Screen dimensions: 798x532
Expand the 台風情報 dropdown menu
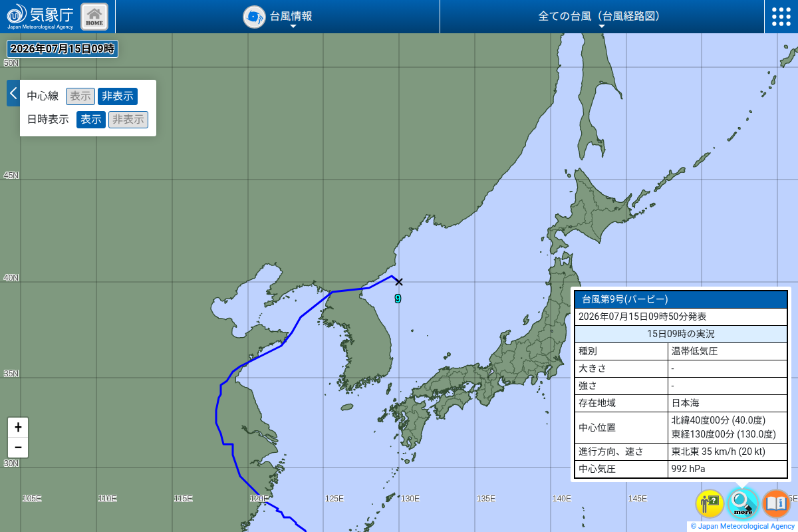278,17
